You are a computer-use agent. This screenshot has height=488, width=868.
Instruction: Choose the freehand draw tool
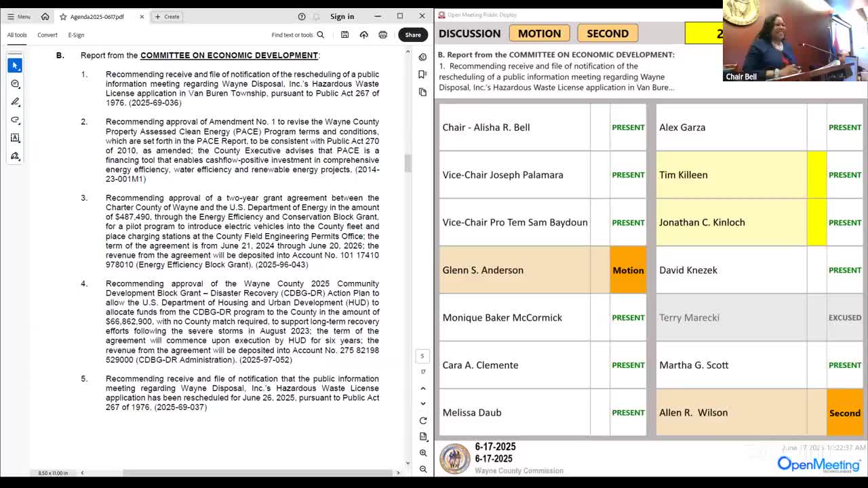tap(15, 120)
